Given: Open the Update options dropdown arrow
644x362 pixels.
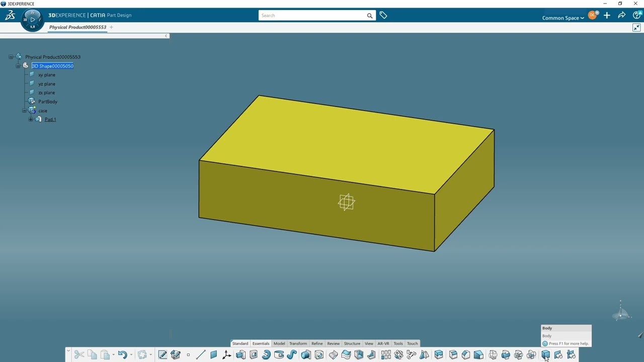Looking at the screenshot, I should (150, 355).
